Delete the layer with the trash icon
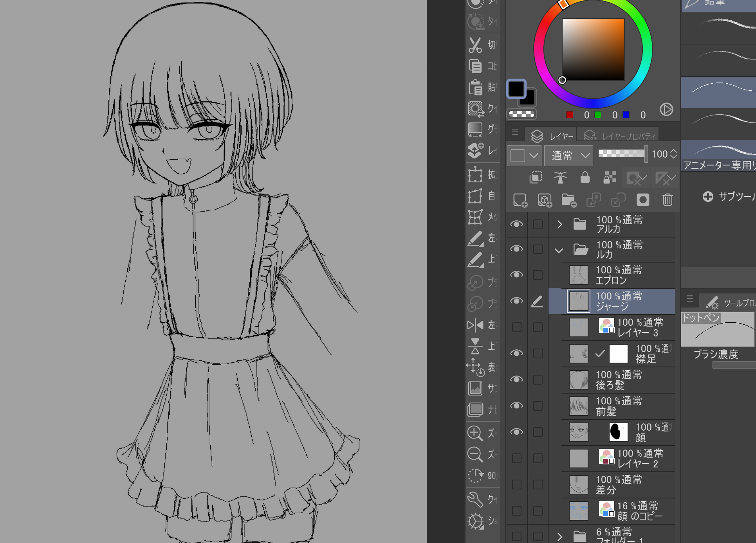Screen dimensions: 756x543 [x=668, y=200]
